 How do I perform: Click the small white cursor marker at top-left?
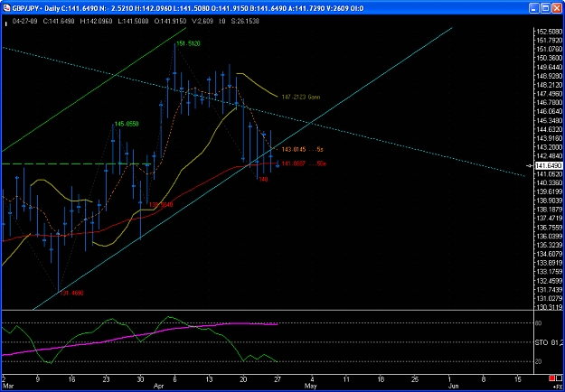click(5, 24)
